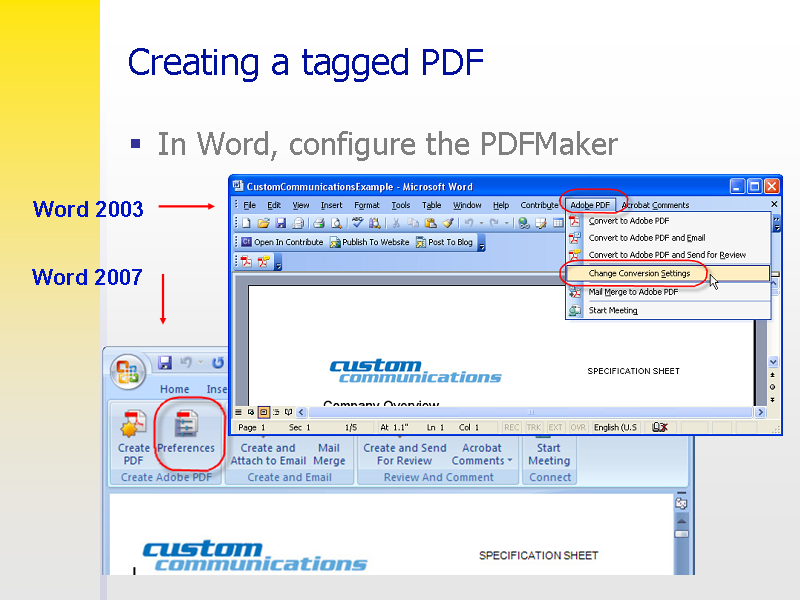The height and width of the screenshot is (600, 800).
Task: Click the New Blank Document icon in Word 2003
Action: point(247,223)
